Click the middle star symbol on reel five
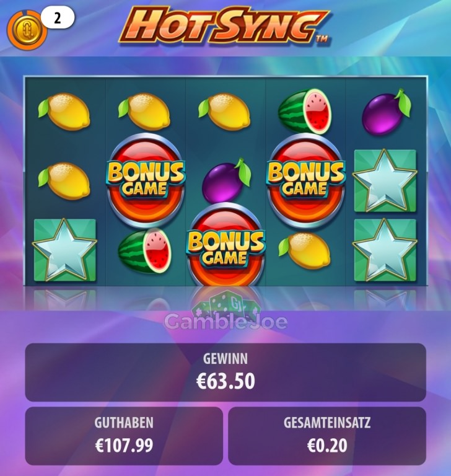 coord(385,180)
